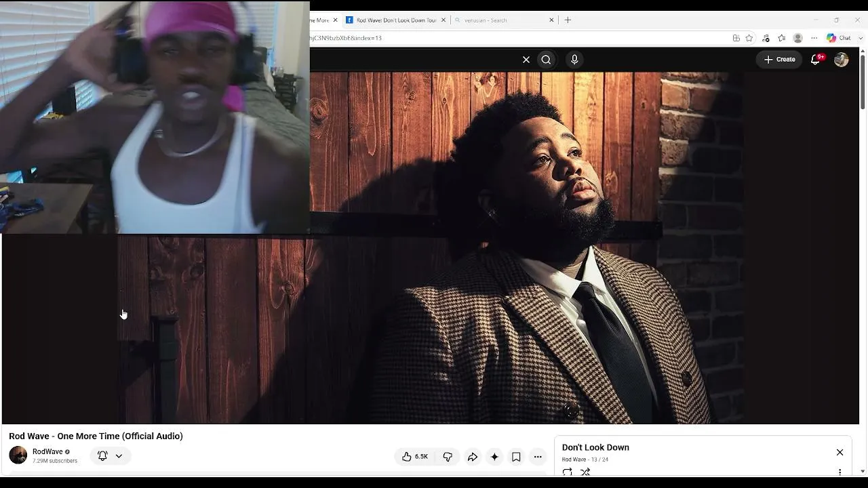The height and width of the screenshot is (488, 868).
Task: Share the video using the arrow icon
Action: point(473,457)
